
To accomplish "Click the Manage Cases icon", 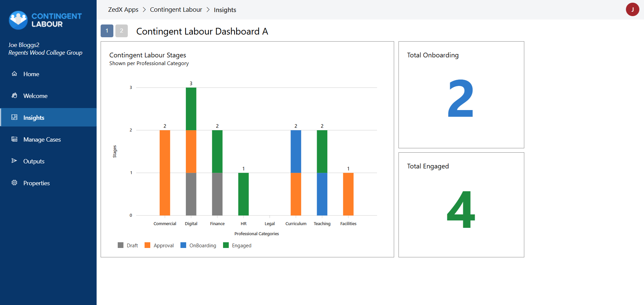I will point(14,139).
